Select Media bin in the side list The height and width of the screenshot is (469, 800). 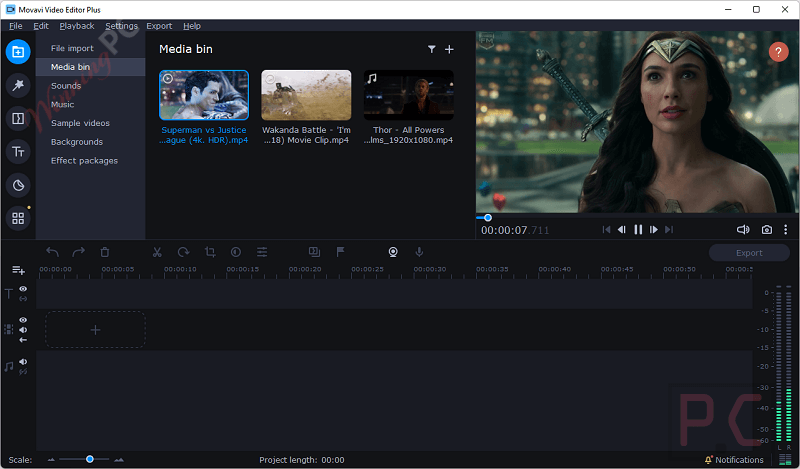pos(90,67)
